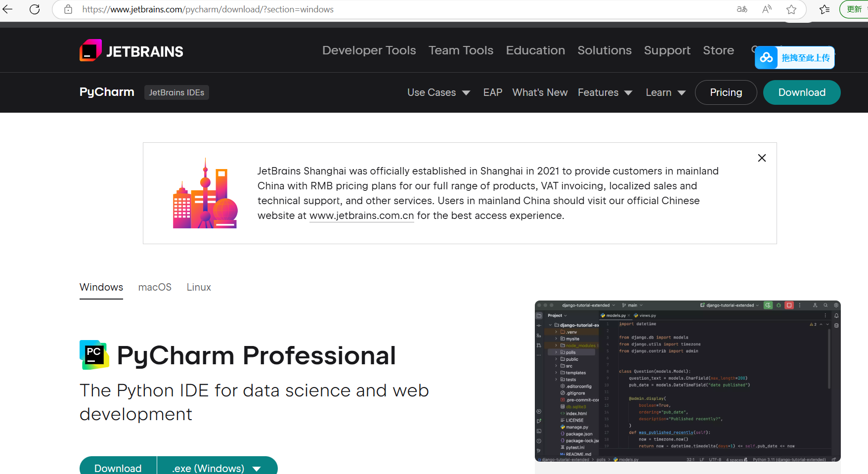Screen dimensions: 868x474
Task: Open Support menu
Action: 667,50
